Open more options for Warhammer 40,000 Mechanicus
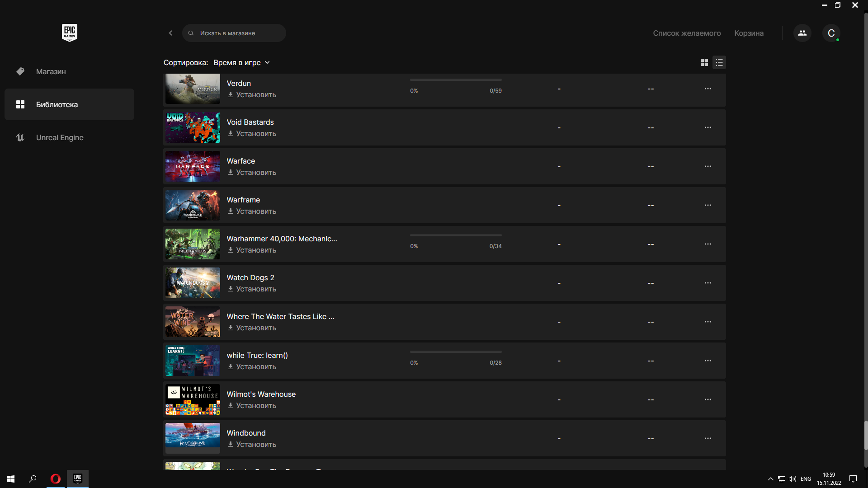The width and height of the screenshot is (868, 488). pyautogui.click(x=708, y=244)
